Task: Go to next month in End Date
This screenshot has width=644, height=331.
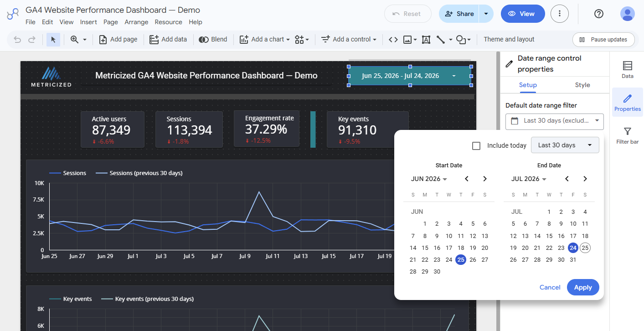Action: tap(585, 179)
